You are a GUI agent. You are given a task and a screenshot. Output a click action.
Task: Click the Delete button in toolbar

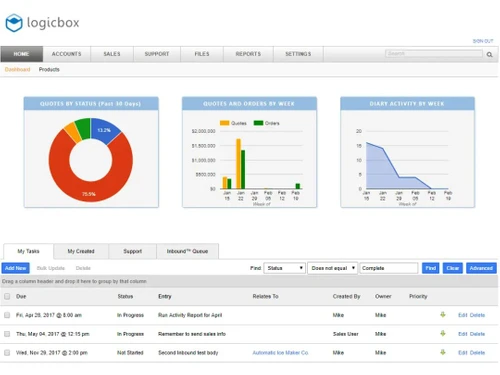83,268
